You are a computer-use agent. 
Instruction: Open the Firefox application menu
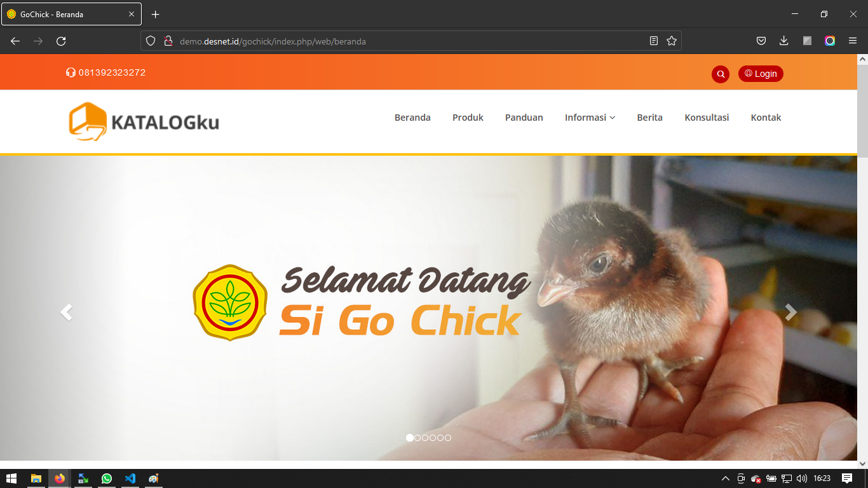click(x=853, y=41)
